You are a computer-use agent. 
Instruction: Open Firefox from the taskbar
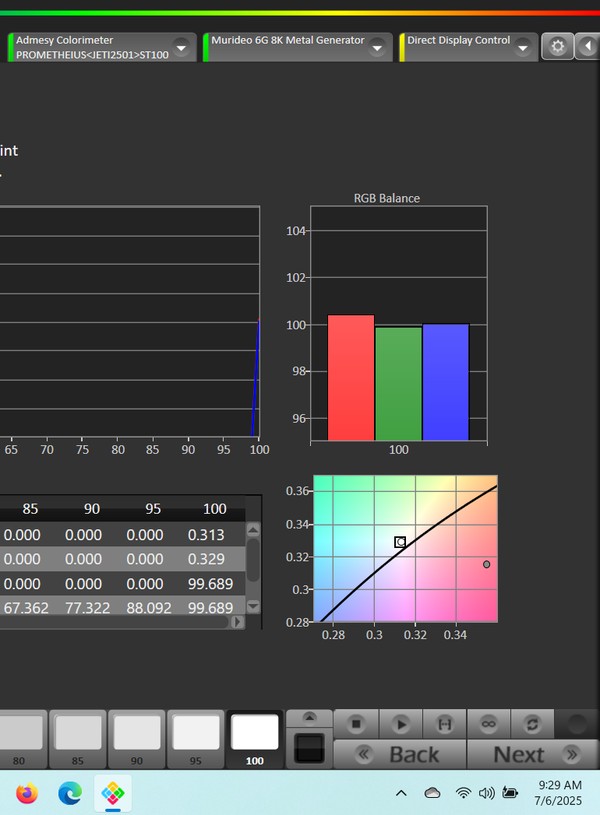[x=27, y=793]
